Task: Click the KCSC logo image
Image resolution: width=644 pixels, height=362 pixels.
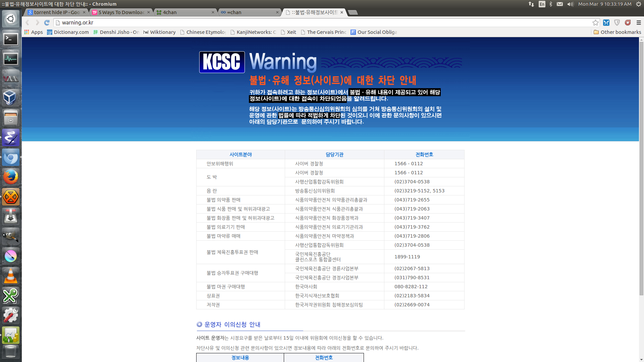Action: [x=222, y=62]
